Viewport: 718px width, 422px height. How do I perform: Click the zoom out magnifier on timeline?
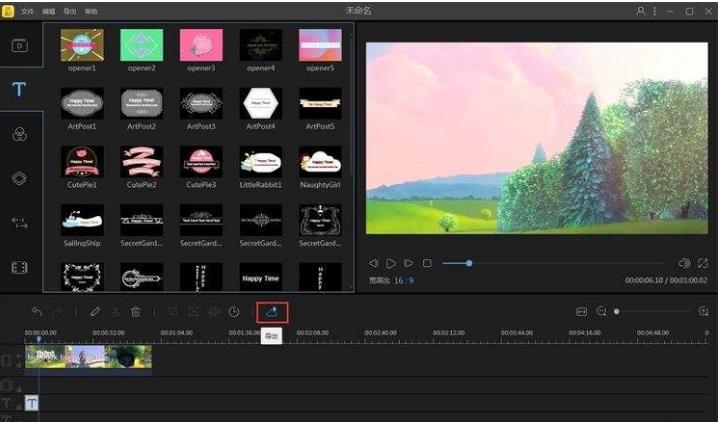[601, 312]
